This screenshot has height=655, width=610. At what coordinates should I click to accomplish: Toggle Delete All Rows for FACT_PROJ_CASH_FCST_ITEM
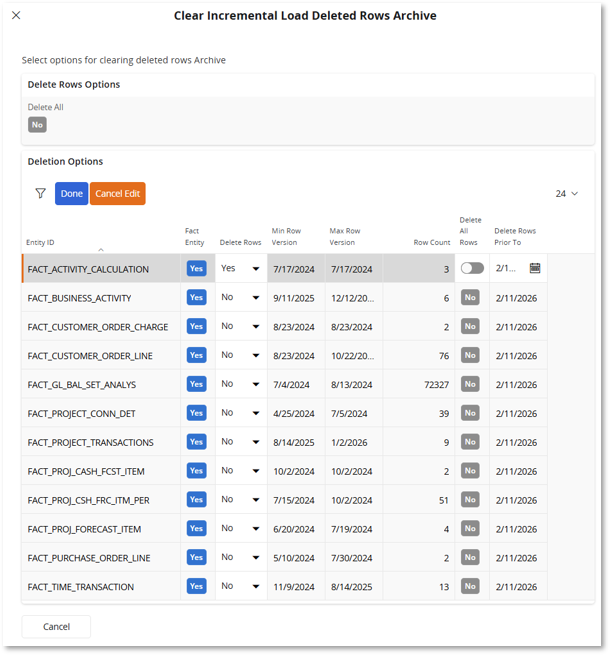470,470
